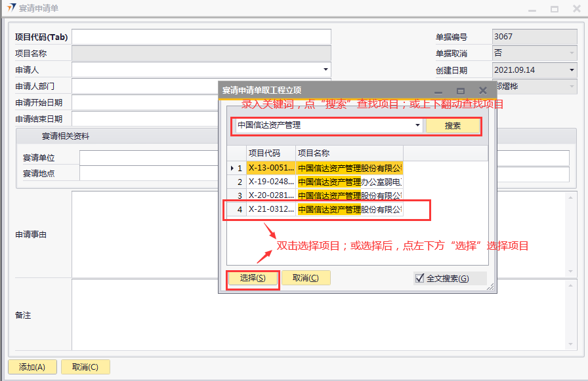588x381 pixels.
Task: Click the 添加(A) button
Action: pyautogui.click(x=32, y=367)
